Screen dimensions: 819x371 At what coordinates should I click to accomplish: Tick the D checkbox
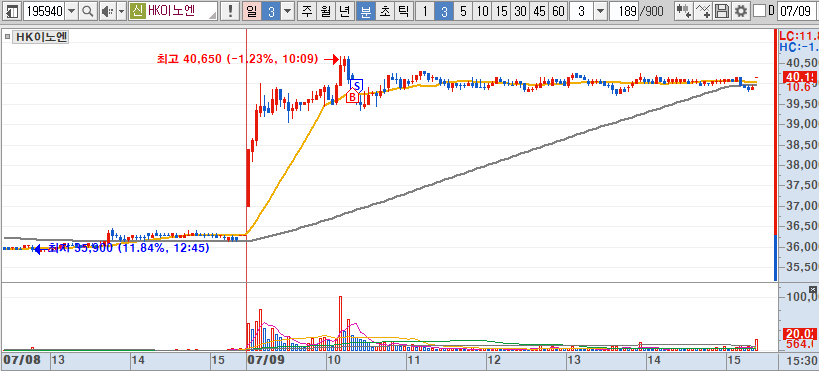(x=759, y=11)
